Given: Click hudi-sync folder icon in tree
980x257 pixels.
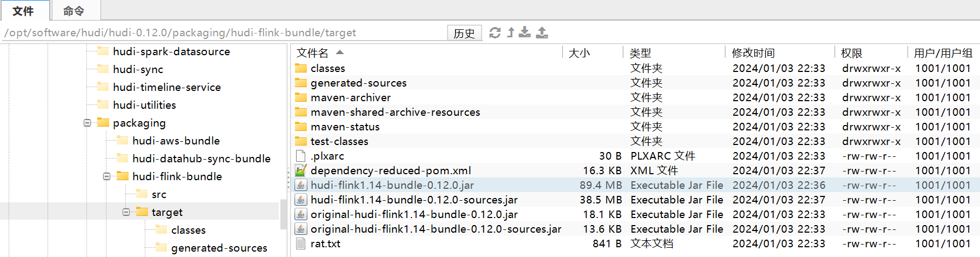Looking at the screenshot, I should pos(103,69).
